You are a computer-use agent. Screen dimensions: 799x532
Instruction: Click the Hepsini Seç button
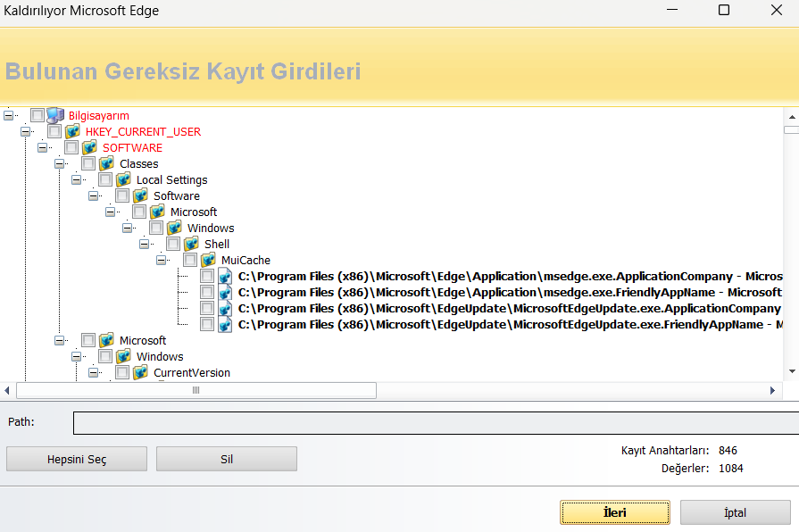(x=77, y=459)
